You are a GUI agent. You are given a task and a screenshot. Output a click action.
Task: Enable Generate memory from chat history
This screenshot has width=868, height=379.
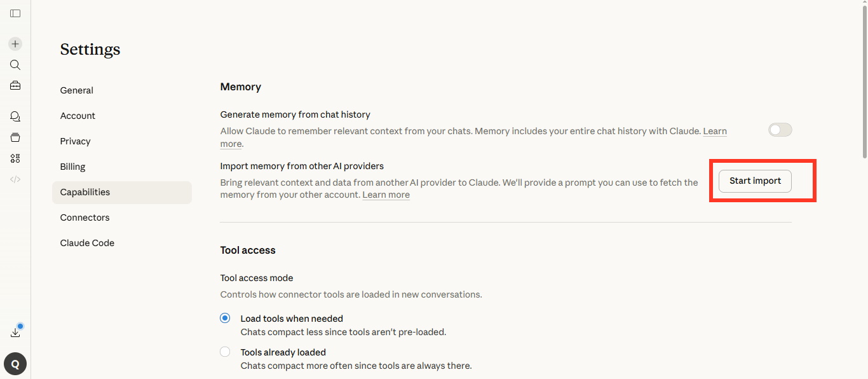pos(780,130)
